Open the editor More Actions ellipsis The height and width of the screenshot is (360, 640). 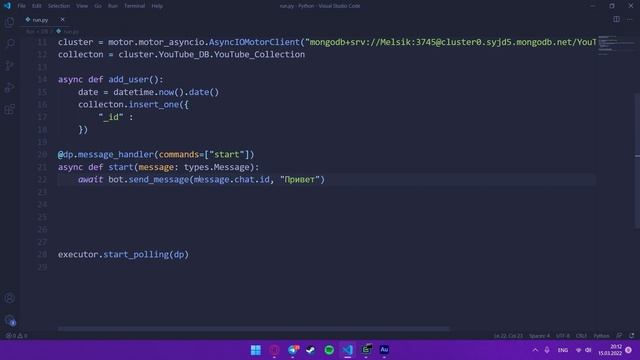[629, 19]
